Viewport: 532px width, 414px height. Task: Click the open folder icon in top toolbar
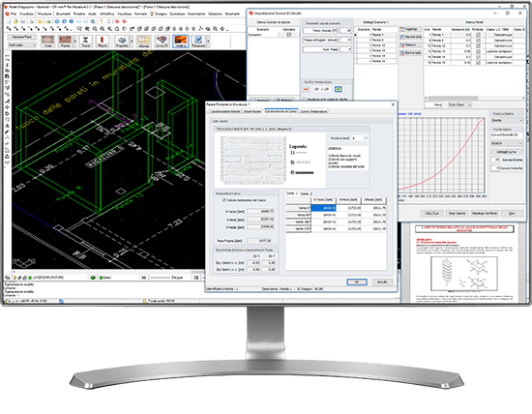coord(15,21)
